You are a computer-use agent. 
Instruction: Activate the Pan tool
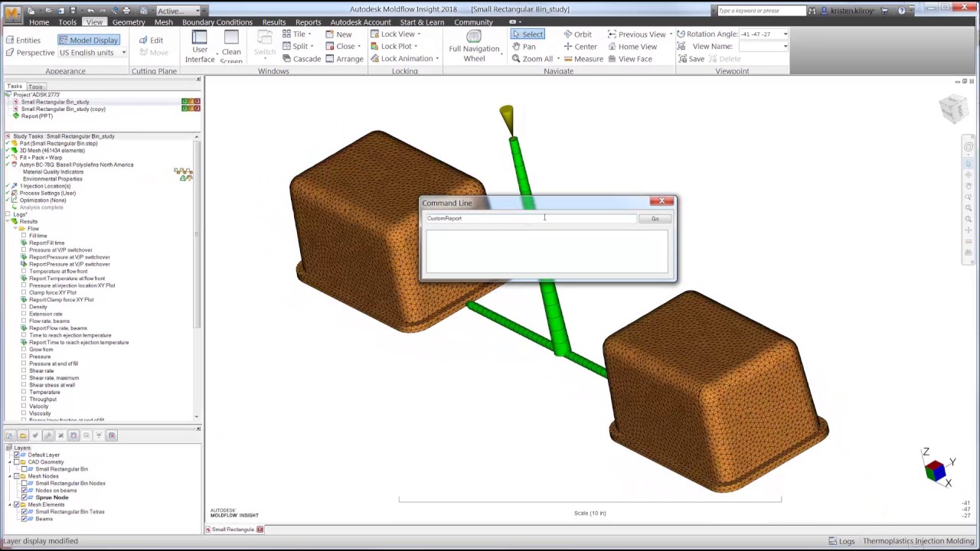[524, 47]
